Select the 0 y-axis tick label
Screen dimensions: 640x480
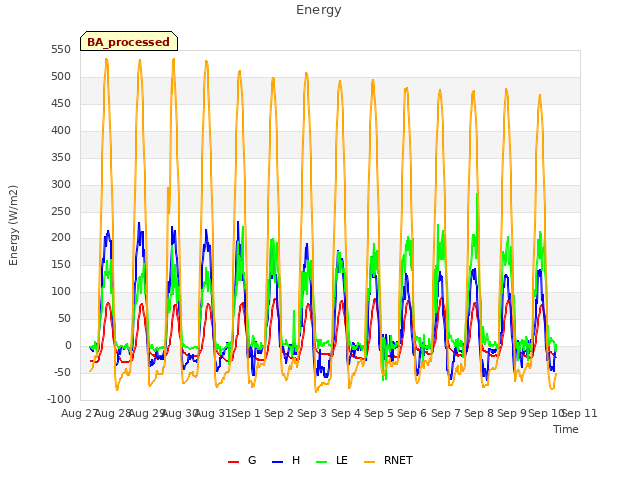tap(68, 345)
